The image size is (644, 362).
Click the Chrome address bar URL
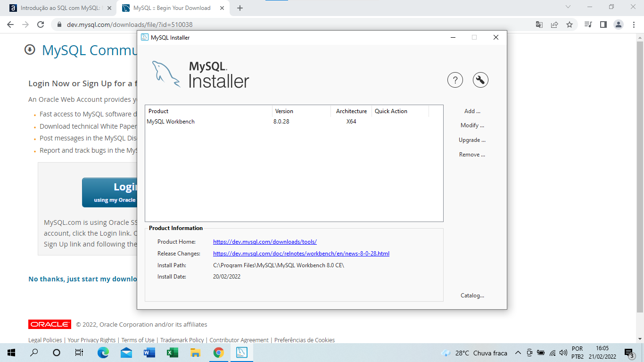[x=130, y=25]
